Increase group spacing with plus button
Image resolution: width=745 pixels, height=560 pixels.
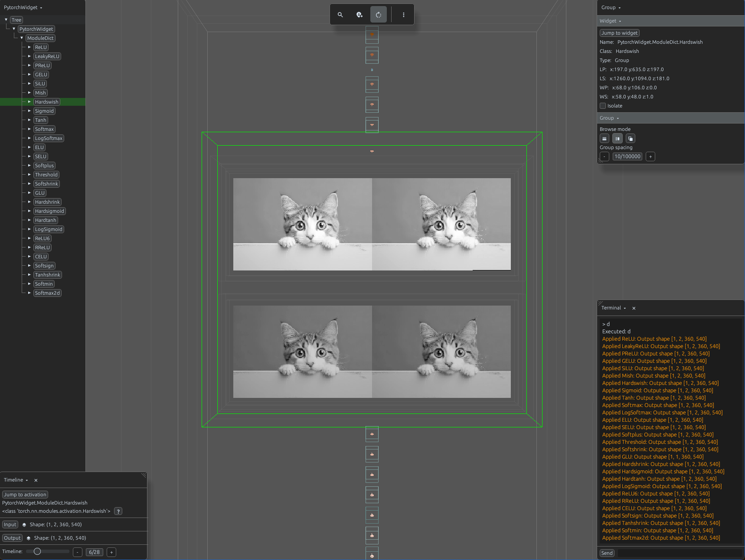tap(650, 156)
